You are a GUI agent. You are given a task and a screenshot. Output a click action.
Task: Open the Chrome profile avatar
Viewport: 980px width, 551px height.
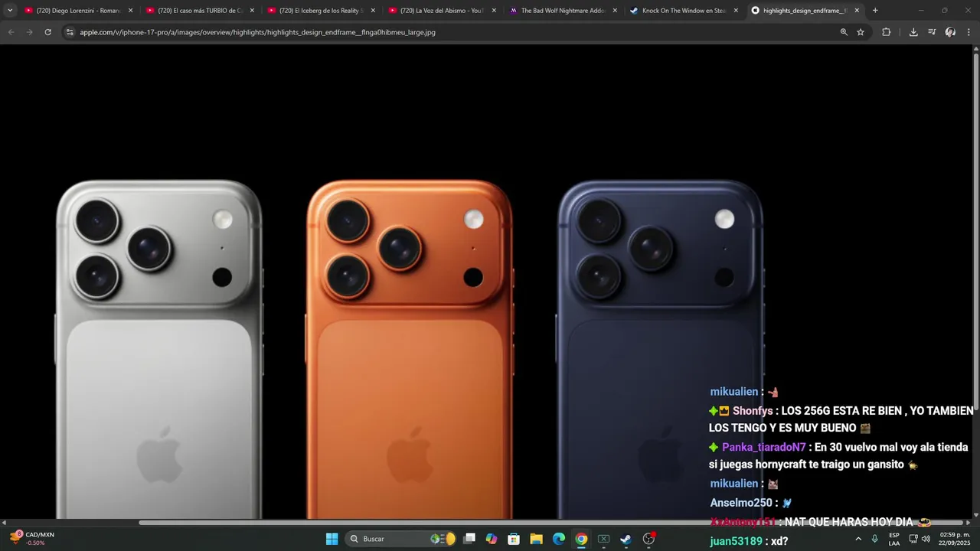(x=950, y=32)
